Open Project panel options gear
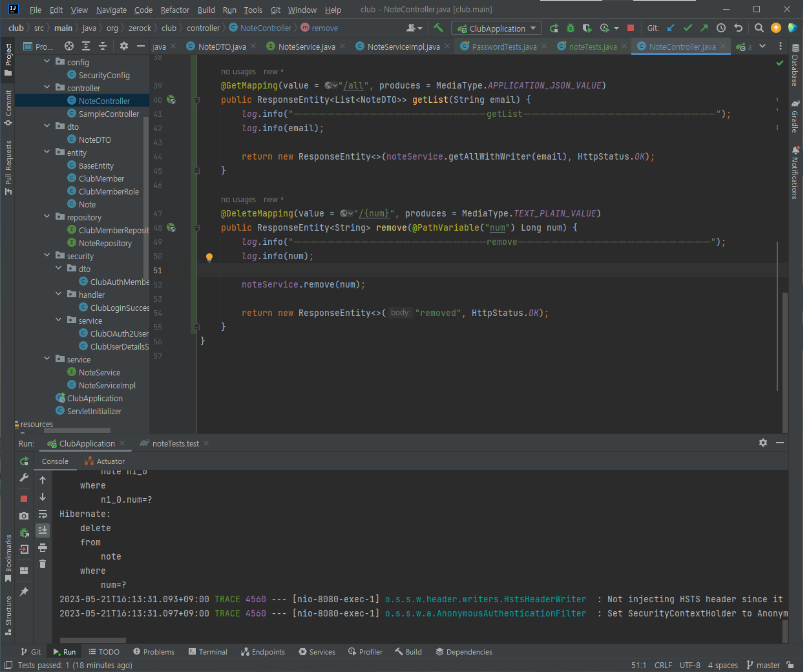The width and height of the screenshot is (809, 672). click(124, 46)
